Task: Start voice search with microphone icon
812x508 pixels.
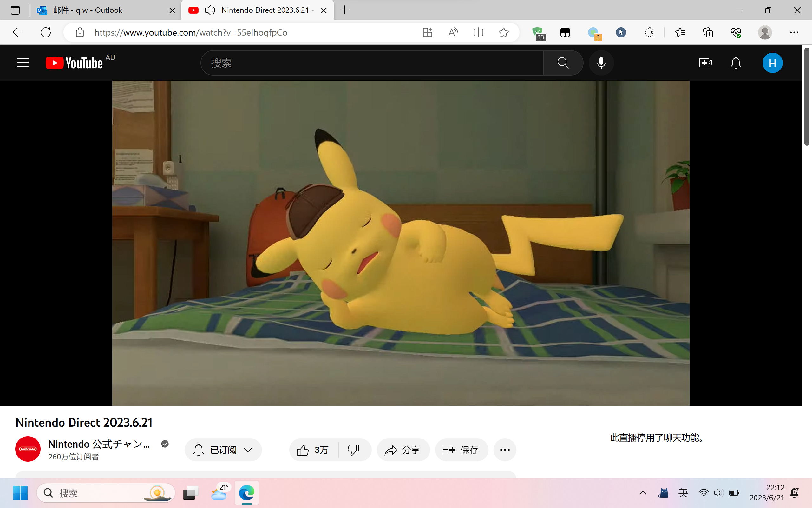Action: 601,63
